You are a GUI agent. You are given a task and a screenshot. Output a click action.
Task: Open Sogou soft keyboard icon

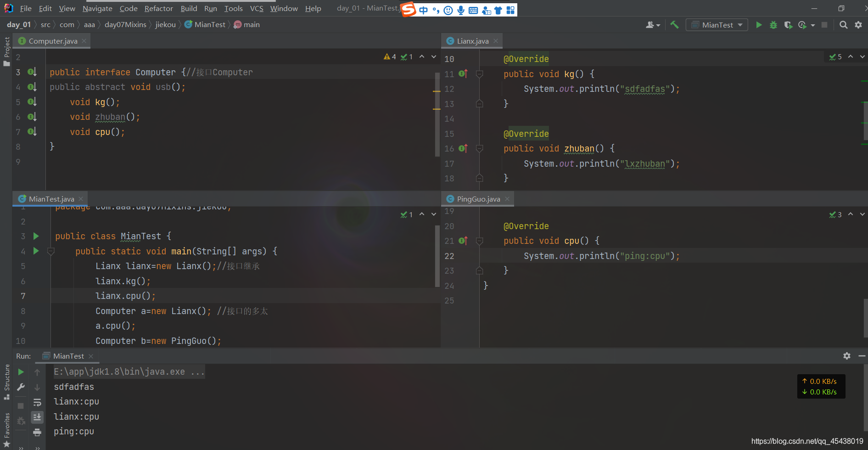coord(473,10)
